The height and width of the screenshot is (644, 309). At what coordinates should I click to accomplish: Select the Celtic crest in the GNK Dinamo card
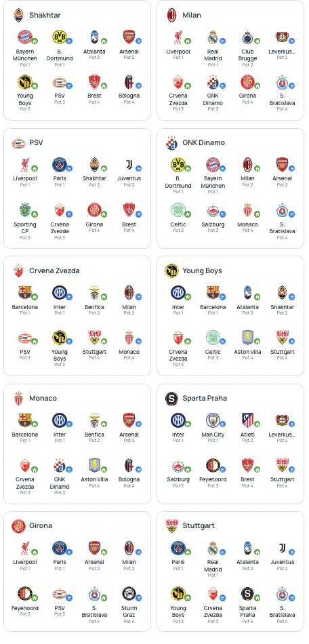pos(178,210)
